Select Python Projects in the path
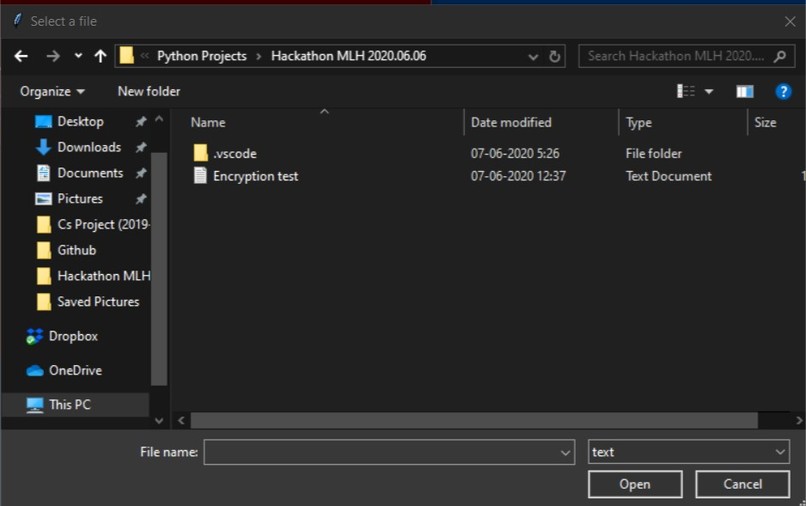The width and height of the screenshot is (806, 506). pyautogui.click(x=202, y=56)
